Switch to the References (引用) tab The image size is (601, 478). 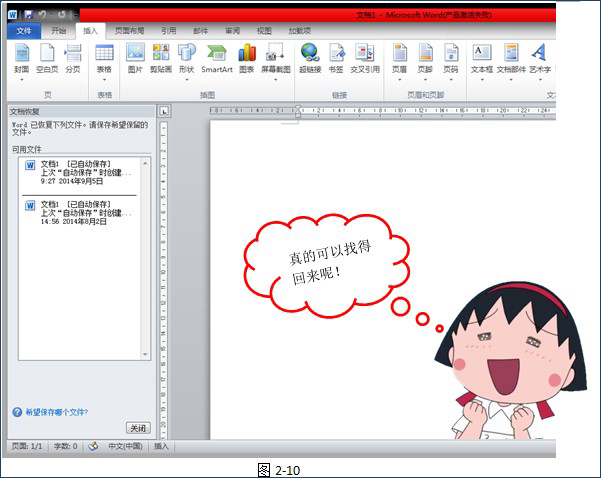169,31
